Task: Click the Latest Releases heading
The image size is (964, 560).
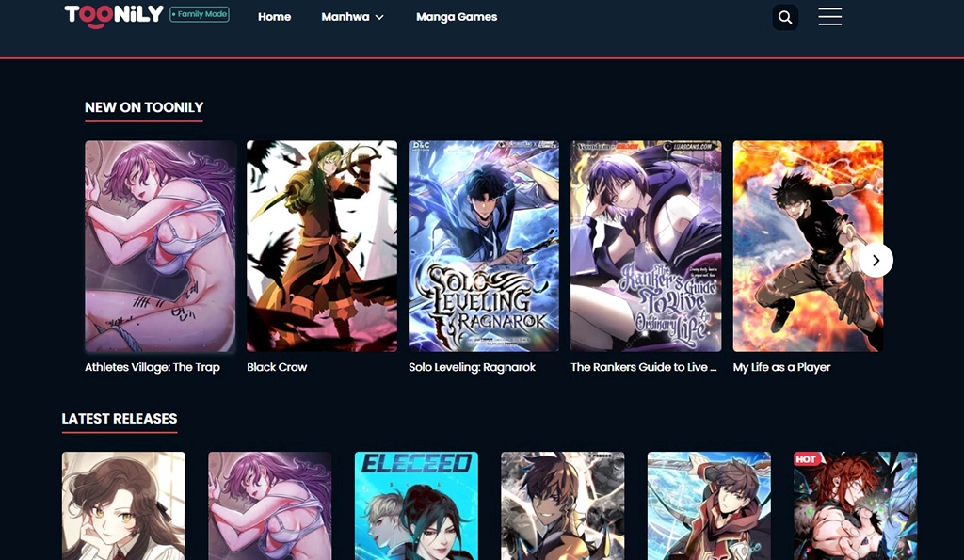Action: (x=120, y=419)
